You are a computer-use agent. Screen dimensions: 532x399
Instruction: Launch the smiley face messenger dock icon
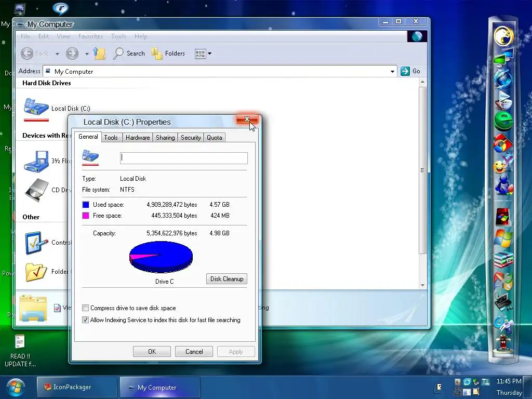coord(502,165)
